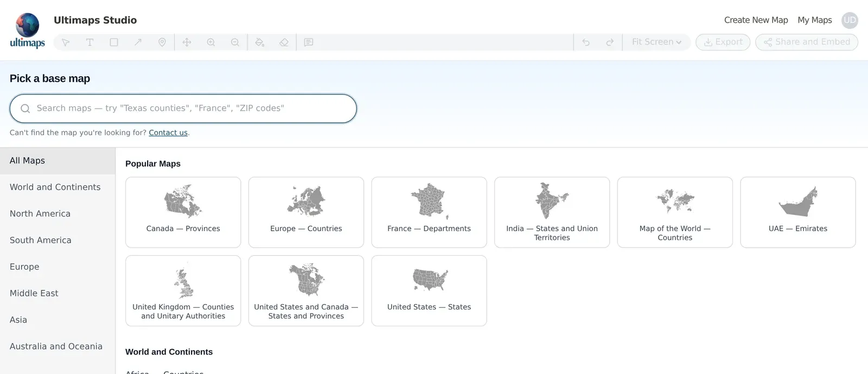Screen dimensions: 868x374
Task: Select the Text tool
Action: [90, 42]
